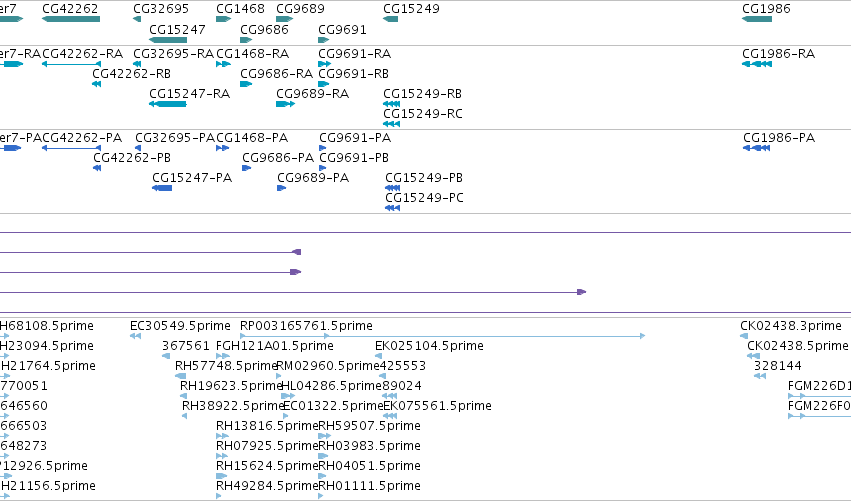Select the RP003165761.5prime long EST line glyph
The image size is (851, 501).
point(443,336)
